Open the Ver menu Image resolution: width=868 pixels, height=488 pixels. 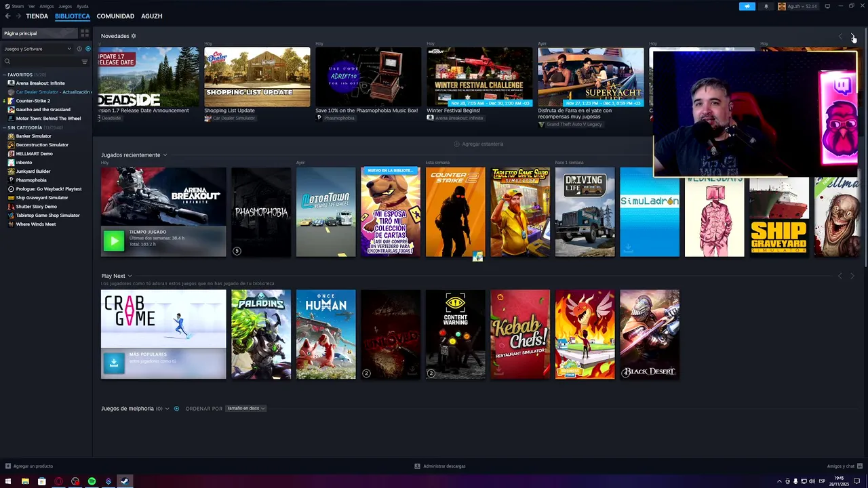[x=32, y=6]
